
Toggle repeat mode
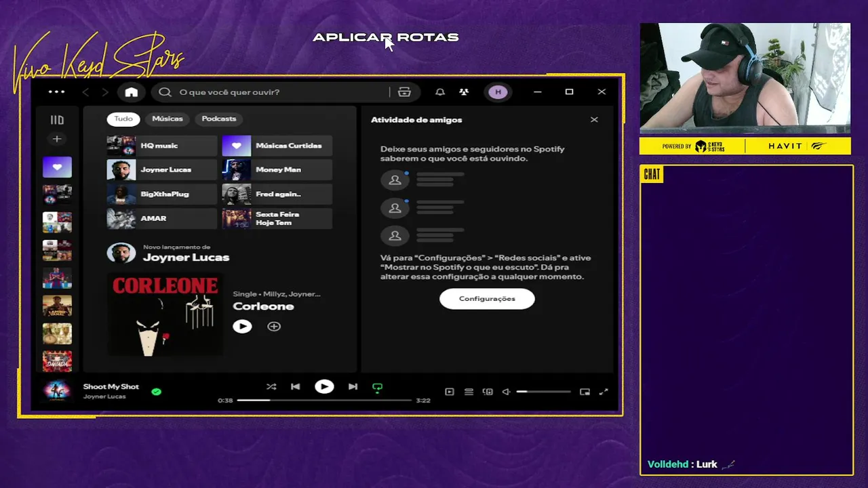click(378, 388)
